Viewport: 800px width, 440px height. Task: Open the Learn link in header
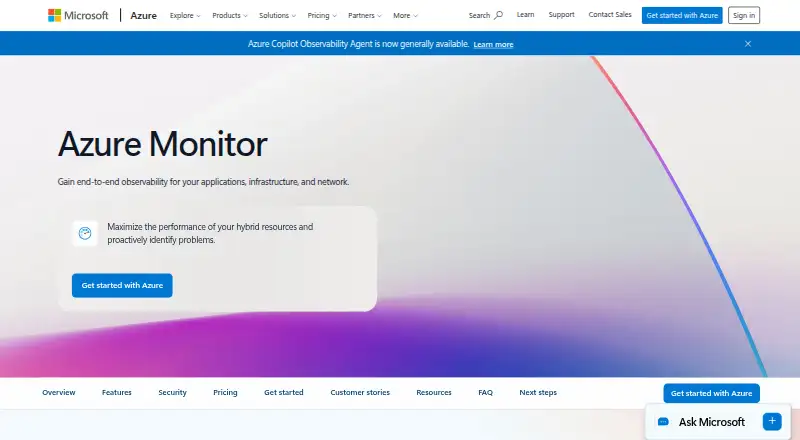526,15
